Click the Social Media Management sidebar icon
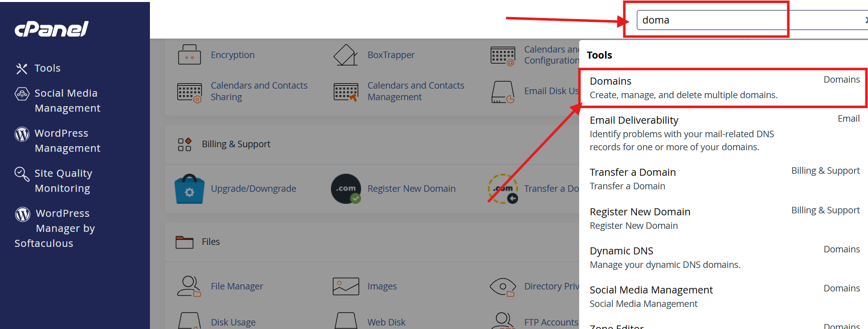This screenshot has width=868, height=329. [x=22, y=94]
